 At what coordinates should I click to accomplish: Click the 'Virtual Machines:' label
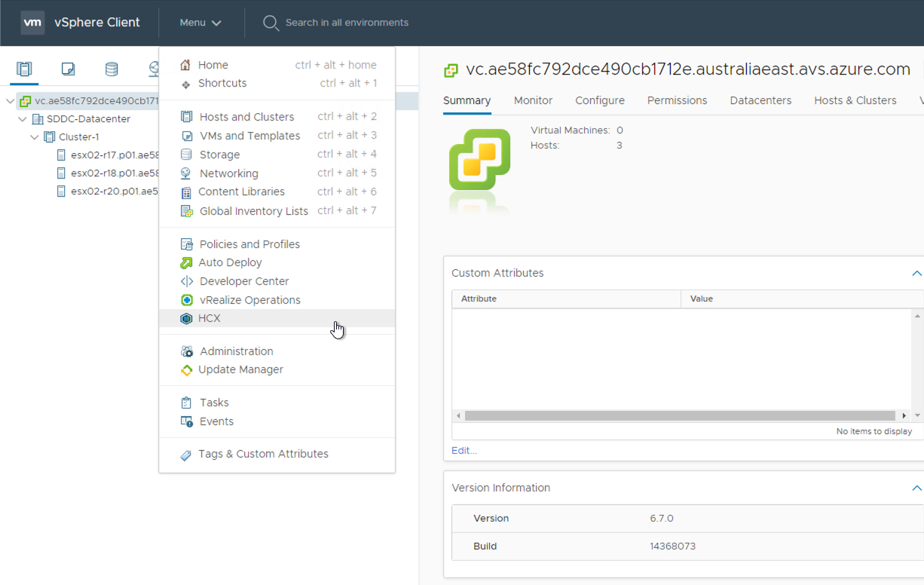point(571,130)
